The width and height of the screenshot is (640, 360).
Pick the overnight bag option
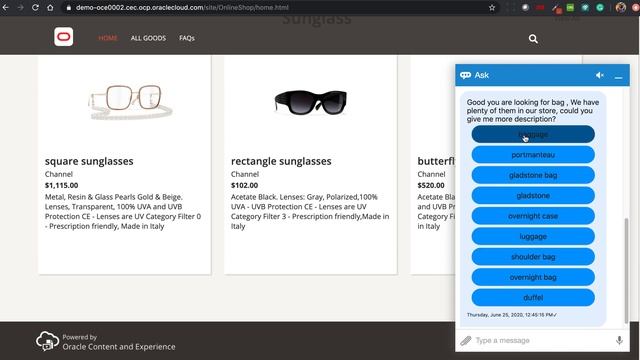click(533, 277)
